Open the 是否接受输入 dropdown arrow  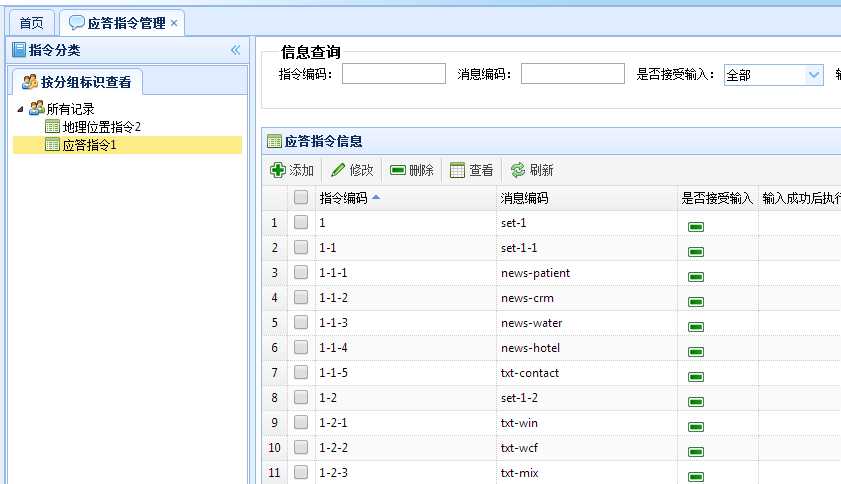[814, 75]
